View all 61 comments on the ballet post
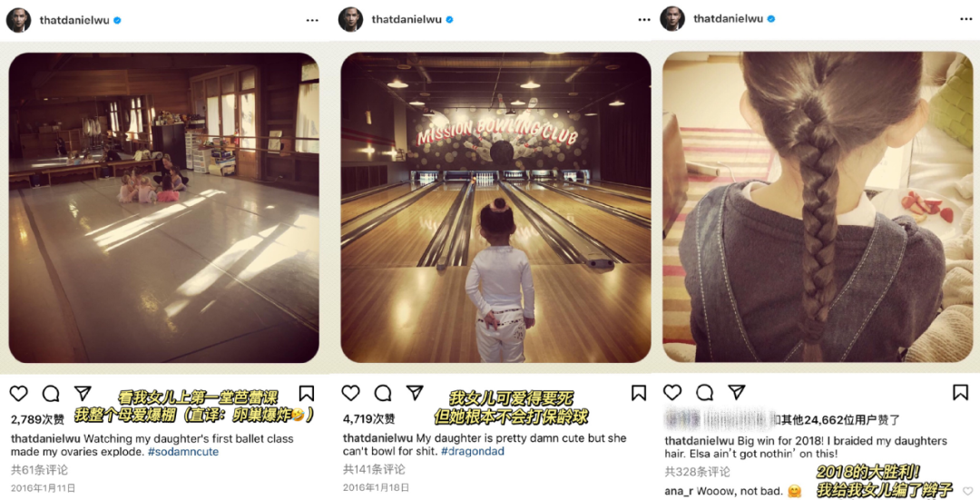 [x=39, y=470]
